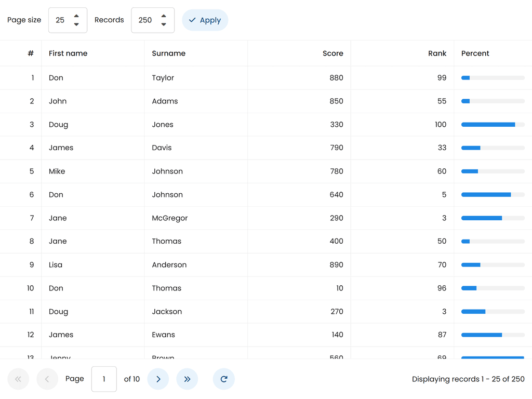Sort by the Surname column header
The image size is (532, 399).
click(x=169, y=54)
